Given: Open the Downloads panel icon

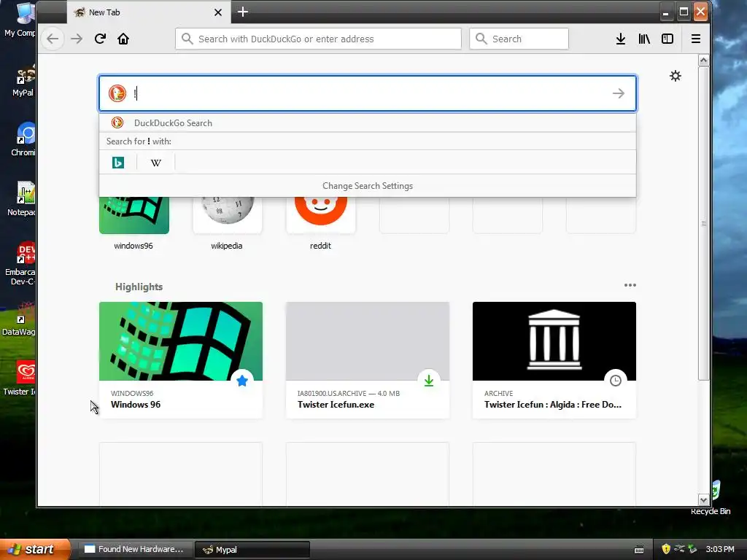Looking at the screenshot, I should 620,39.
